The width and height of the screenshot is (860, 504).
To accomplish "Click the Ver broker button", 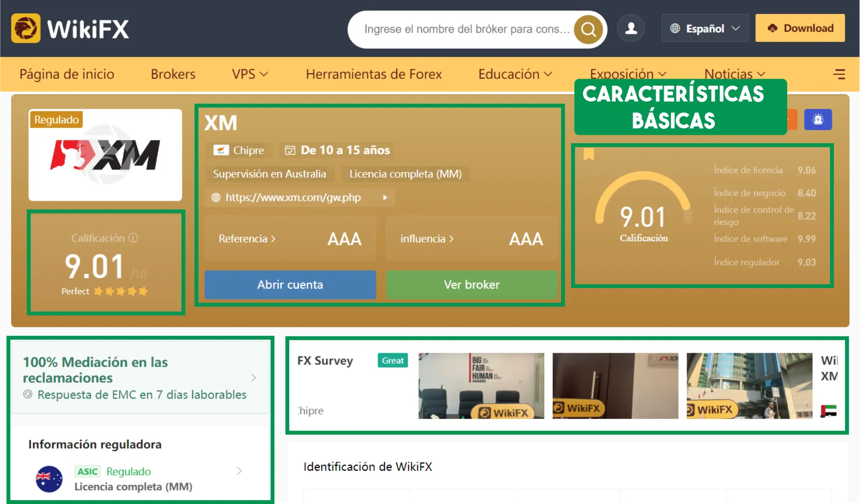I will pos(471,285).
